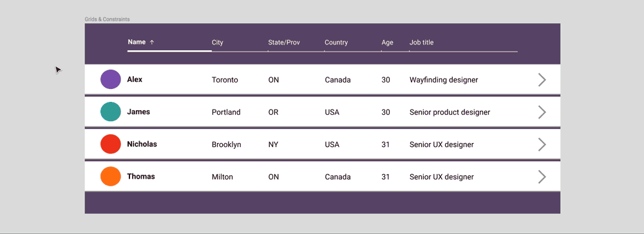
Task: Select the Grids & Constraints frame label
Action: (x=107, y=19)
